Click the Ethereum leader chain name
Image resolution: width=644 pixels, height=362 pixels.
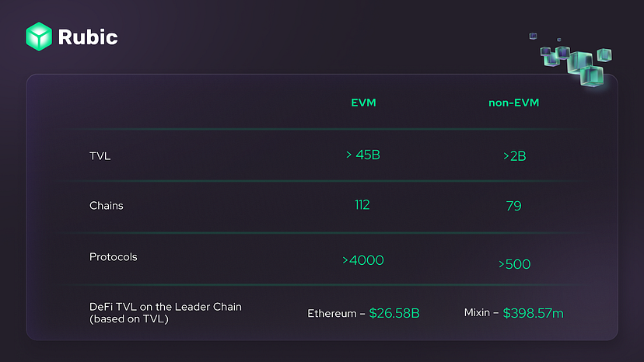(332, 314)
